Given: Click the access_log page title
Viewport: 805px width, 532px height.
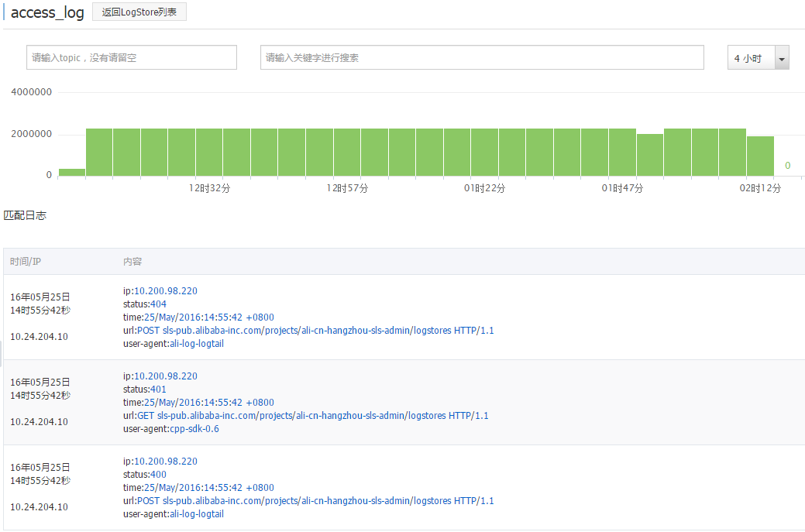Looking at the screenshot, I should click(47, 12).
